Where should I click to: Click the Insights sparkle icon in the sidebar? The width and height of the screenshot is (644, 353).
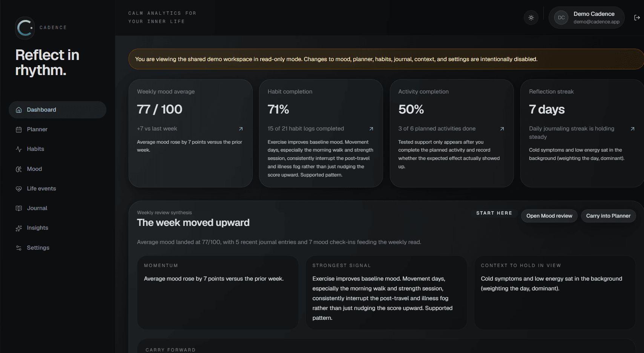click(x=19, y=228)
